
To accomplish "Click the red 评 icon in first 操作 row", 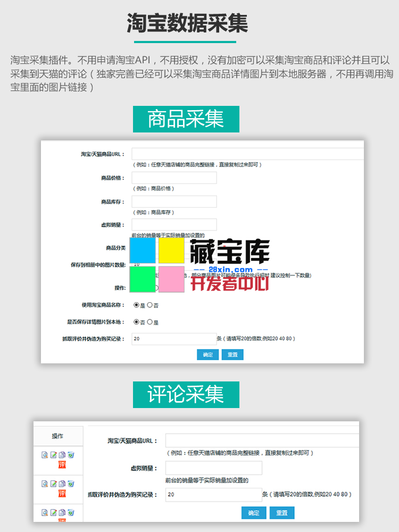I will coord(62,464).
